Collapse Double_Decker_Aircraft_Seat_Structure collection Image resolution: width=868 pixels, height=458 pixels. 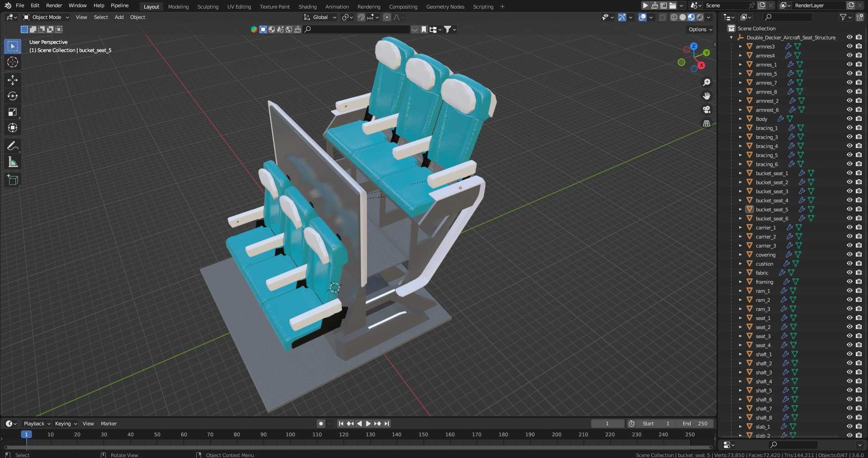pyautogui.click(x=731, y=38)
